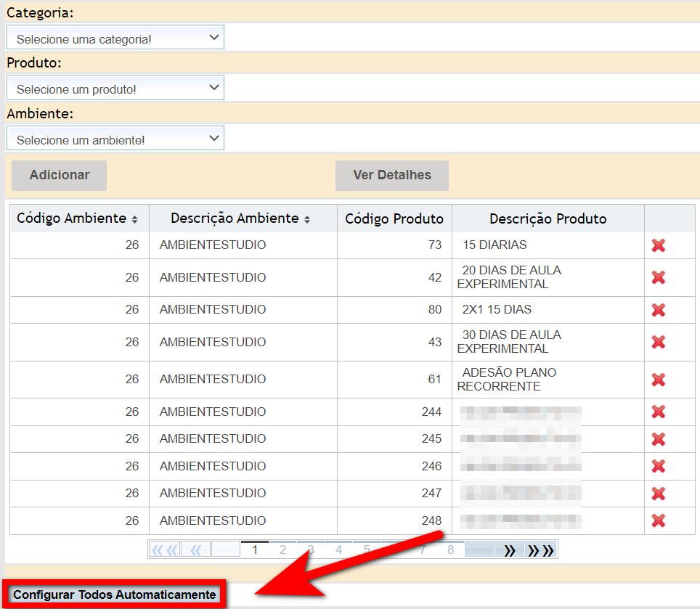Viewport: 700px width, 609px height.
Task: Sort by the Código Ambiente column
Action: pyautogui.click(x=134, y=219)
